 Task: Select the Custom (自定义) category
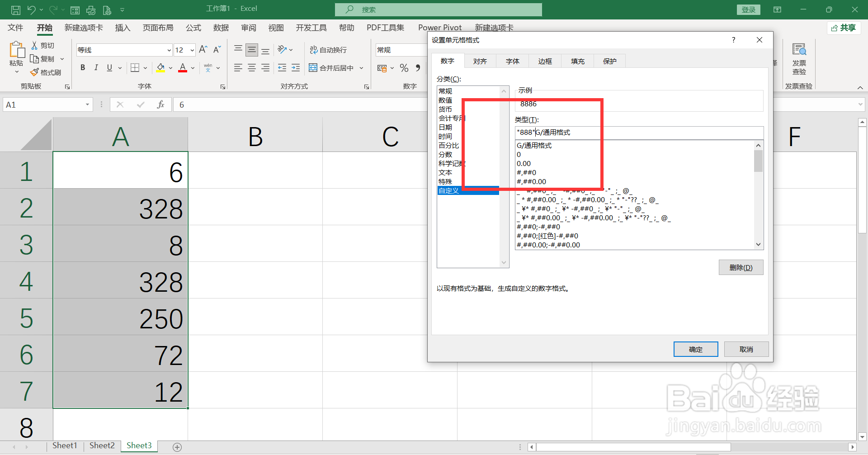pyautogui.click(x=468, y=191)
